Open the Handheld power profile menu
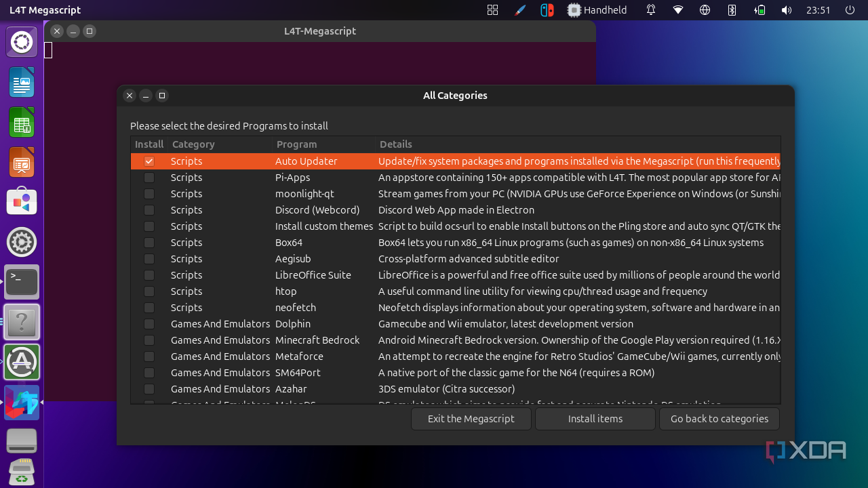868x488 pixels. pyautogui.click(x=597, y=10)
